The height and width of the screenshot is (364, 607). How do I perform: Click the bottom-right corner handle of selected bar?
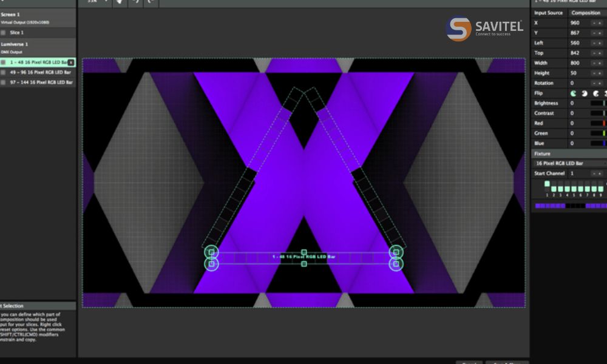pos(396,264)
